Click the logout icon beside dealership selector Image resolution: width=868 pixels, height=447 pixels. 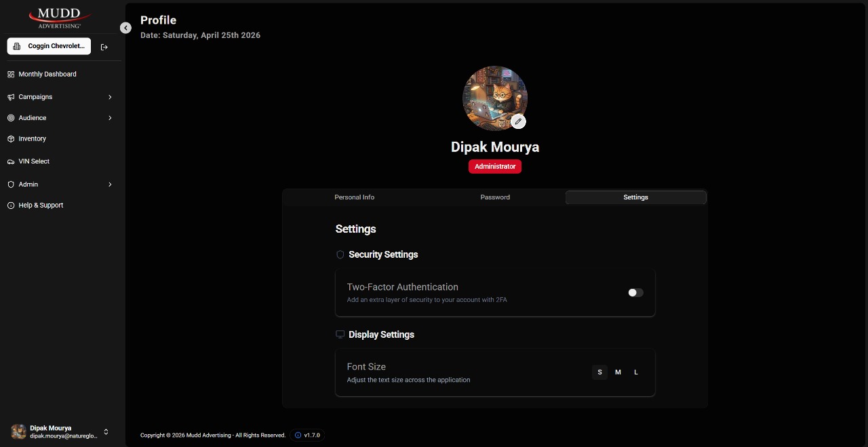click(104, 47)
